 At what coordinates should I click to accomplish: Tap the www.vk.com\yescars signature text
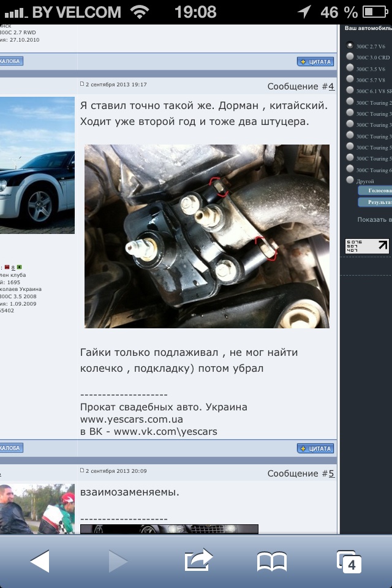[x=165, y=432]
